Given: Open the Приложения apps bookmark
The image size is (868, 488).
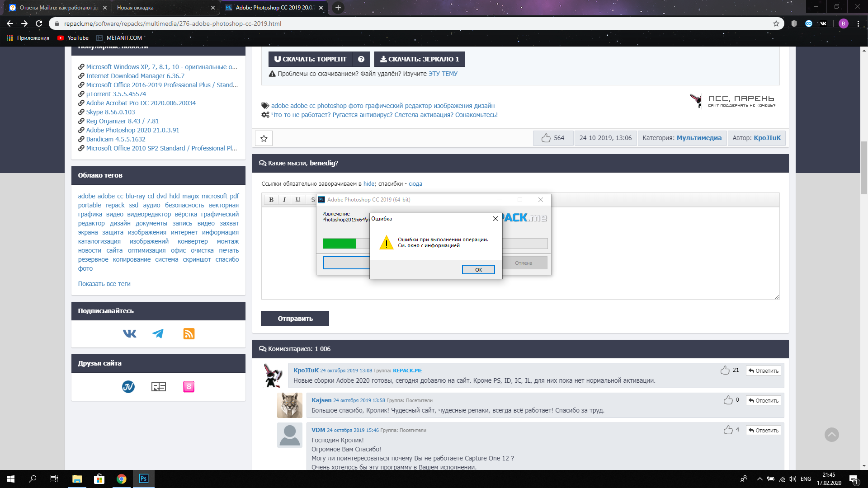Looking at the screenshot, I should coord(28,38).
